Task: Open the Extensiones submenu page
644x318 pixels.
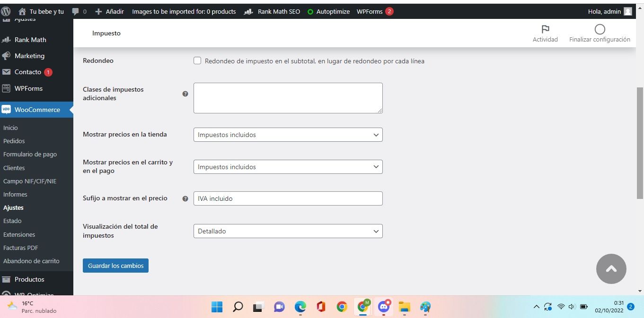Action: (19, 234)
